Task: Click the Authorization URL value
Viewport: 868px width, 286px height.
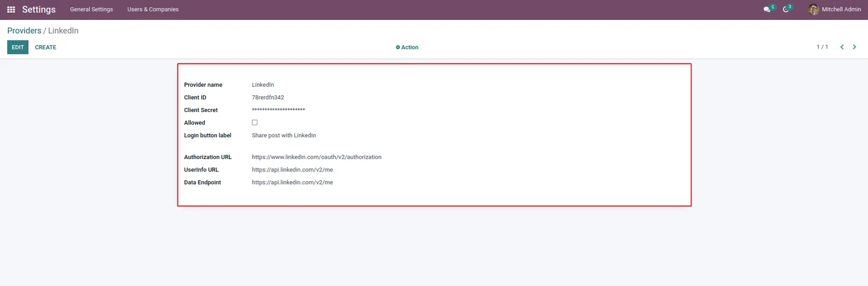Action: 316,157
